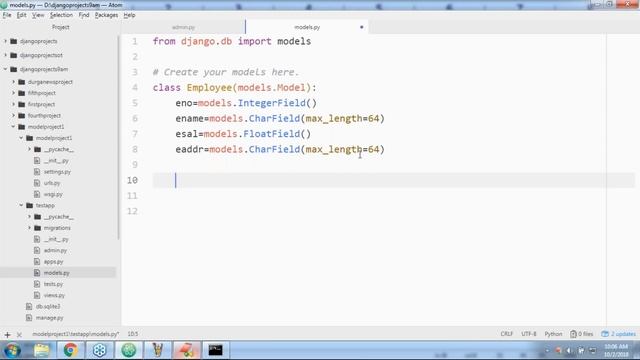This screenshot has width=640, height=360.
Task: Change the Python grammar selector
Action: pos(553,334)
